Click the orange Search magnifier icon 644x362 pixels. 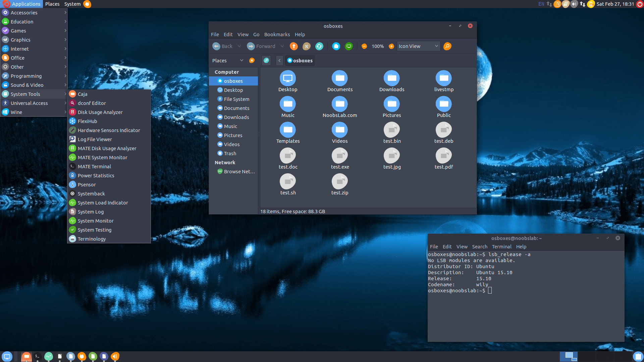click(x=447, y=46)
